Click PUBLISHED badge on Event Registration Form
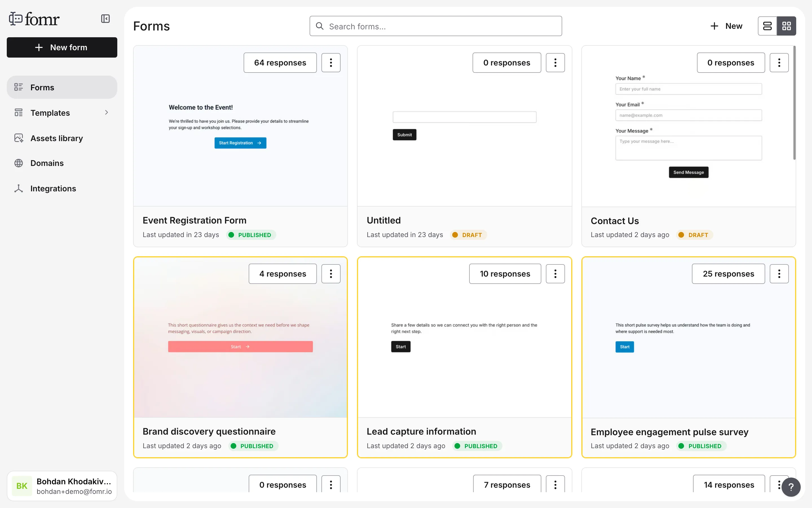 (251, 235)
